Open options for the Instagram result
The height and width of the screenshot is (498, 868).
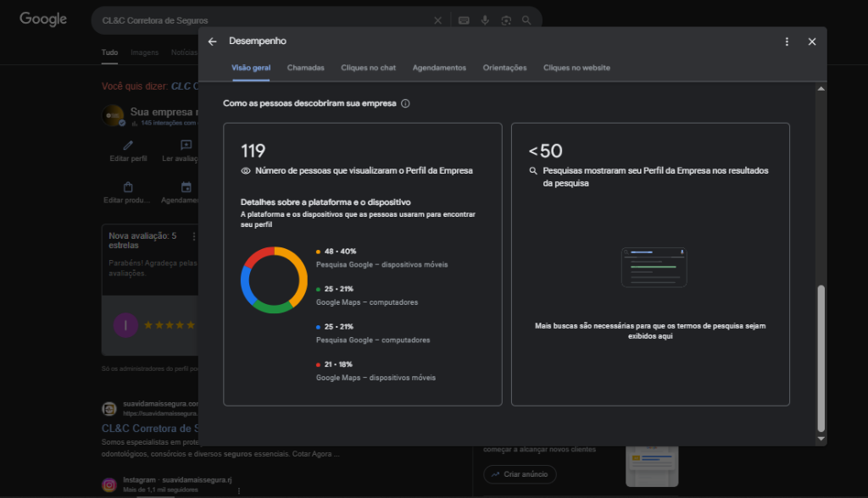(x=238, y=490)
